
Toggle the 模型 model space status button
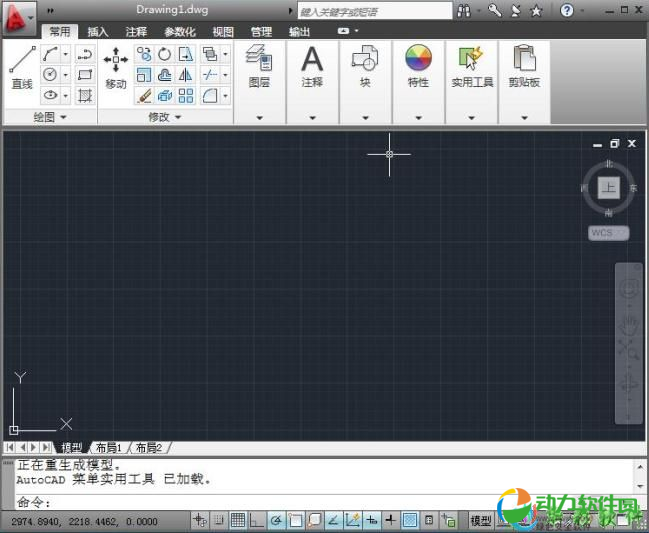tap(481, 520)
